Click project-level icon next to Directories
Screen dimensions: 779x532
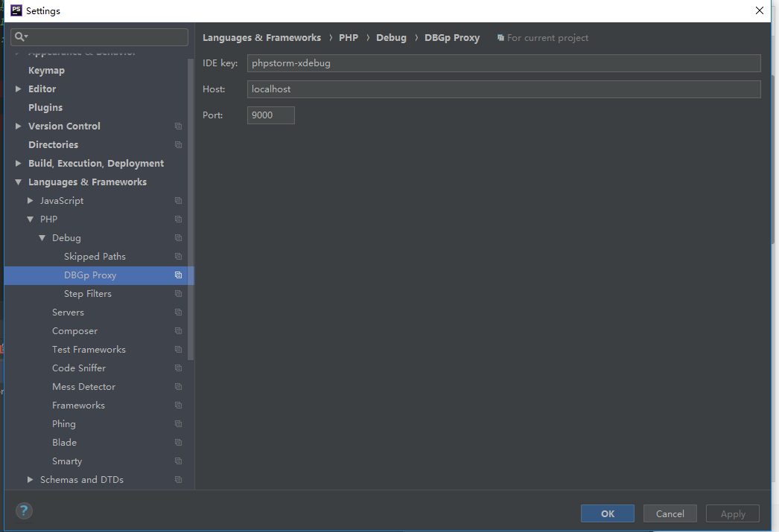(178, 145)
